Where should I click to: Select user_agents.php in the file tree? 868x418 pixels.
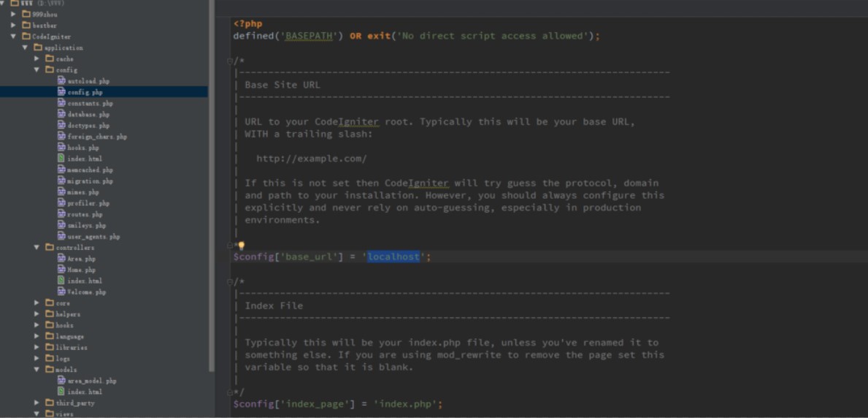click(93, 237)
